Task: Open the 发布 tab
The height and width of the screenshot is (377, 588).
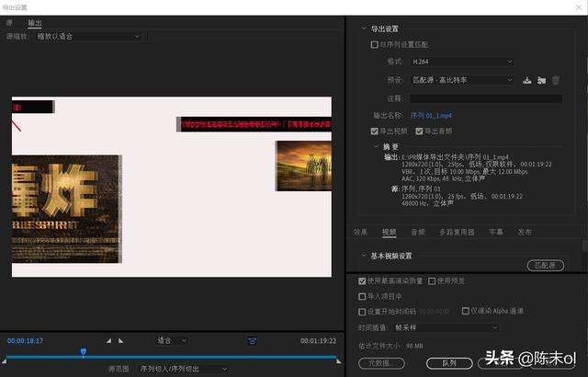Action: pyautogui.click(x=525, y=233)
